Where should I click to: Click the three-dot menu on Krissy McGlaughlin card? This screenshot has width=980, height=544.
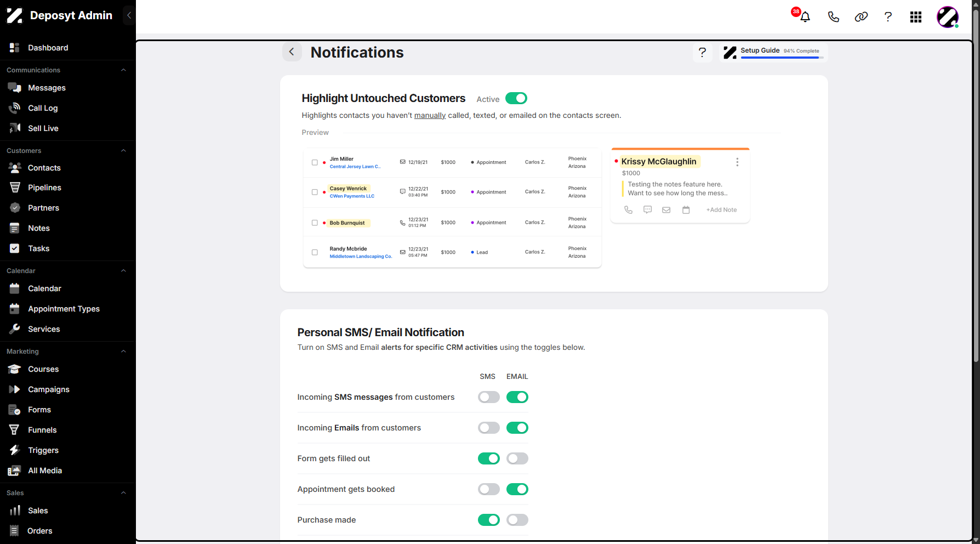(737, 162)
